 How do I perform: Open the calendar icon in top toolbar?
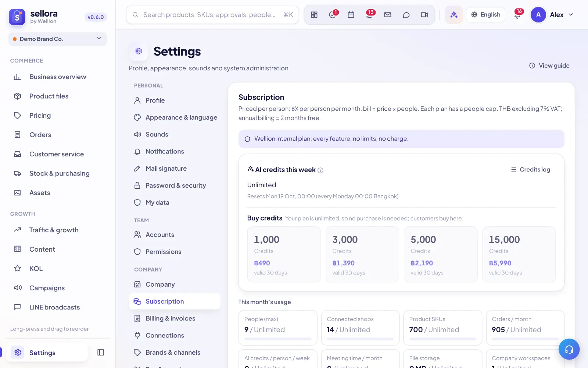tap(351, 15)
